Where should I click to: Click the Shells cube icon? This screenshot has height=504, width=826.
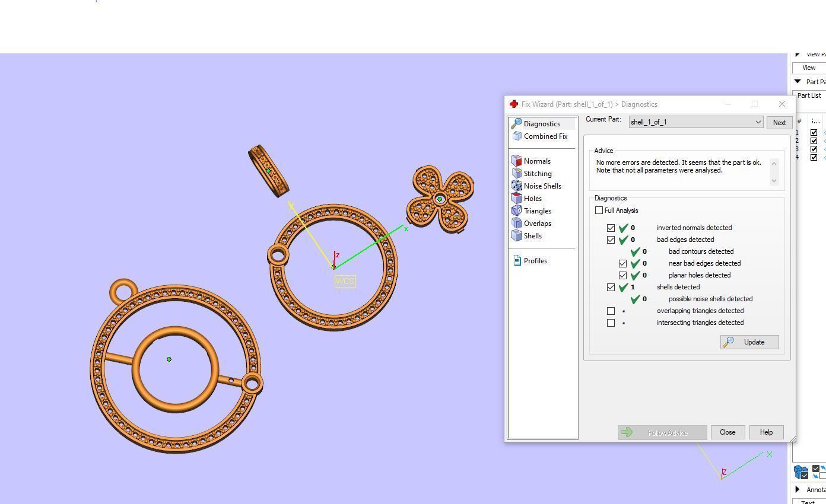516,236
